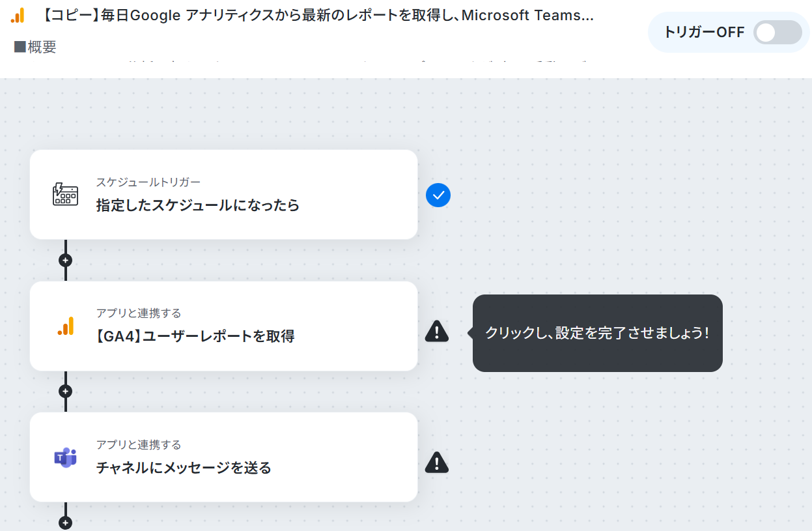Open the 【GA4】ユーザーレポートを取得 step card
812x531 pixels.
click(223, 326)
